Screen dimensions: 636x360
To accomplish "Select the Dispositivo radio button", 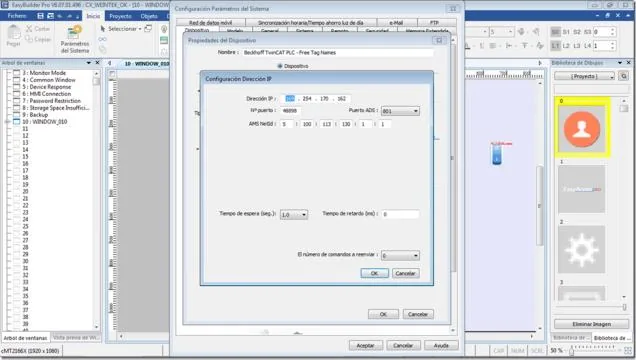I will click(x=279, y=66).
